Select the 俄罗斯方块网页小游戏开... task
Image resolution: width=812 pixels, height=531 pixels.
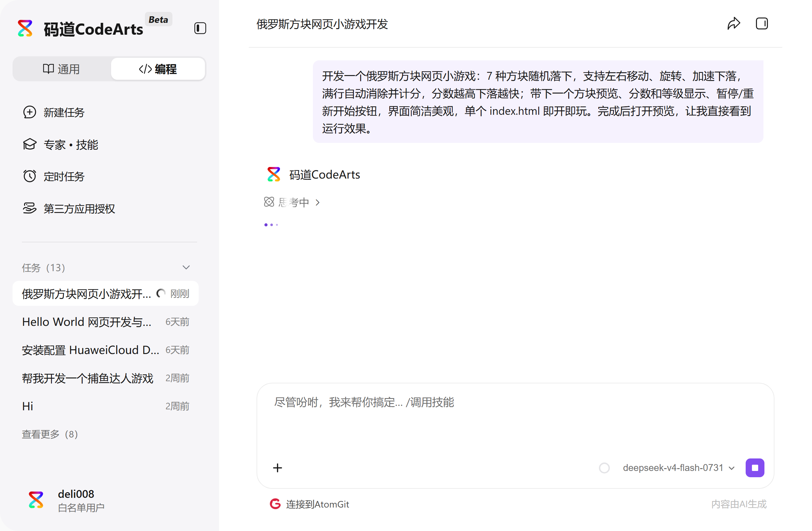pyautogui.click(x=106, y=293)
